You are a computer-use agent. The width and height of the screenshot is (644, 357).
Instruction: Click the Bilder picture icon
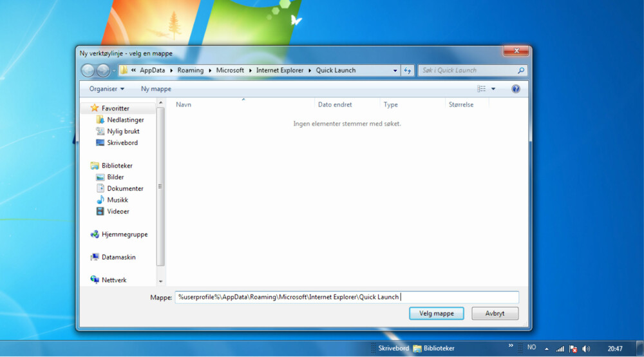click(x=100, y=177)
